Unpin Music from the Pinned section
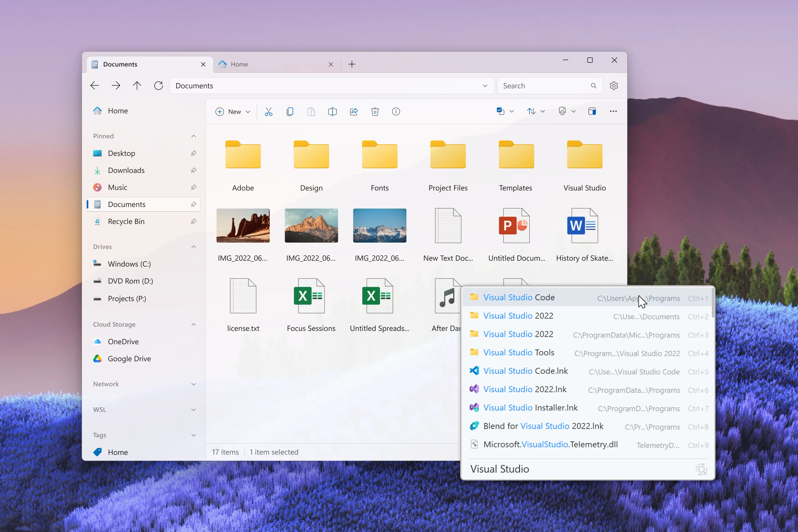The width and height of the screenshot is (798, 532). coord(193,187)
